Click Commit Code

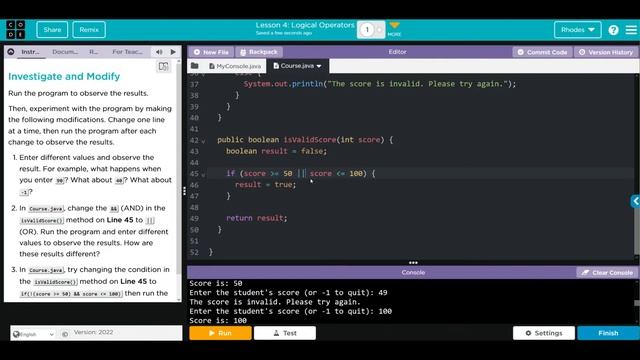tap(542, 52)
